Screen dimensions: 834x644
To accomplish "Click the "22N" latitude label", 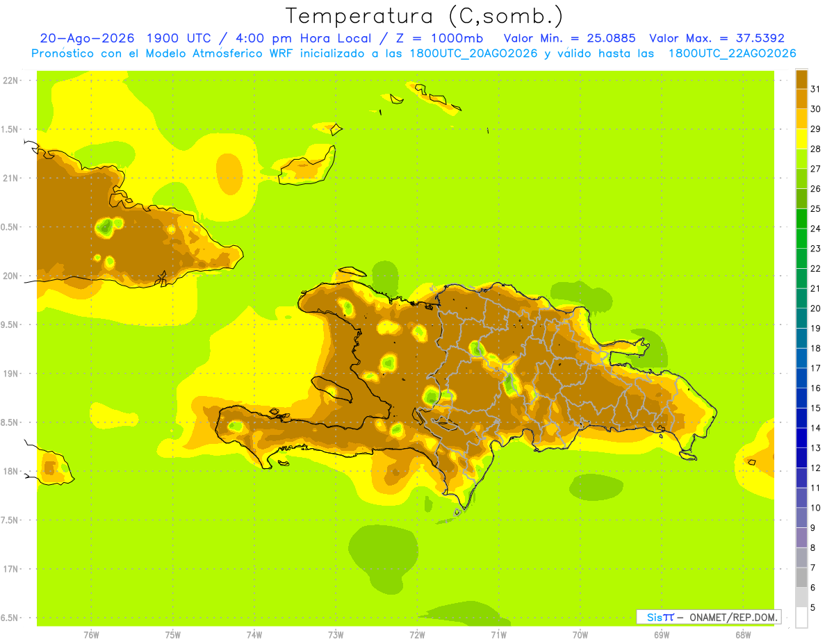I will (10, 80).
